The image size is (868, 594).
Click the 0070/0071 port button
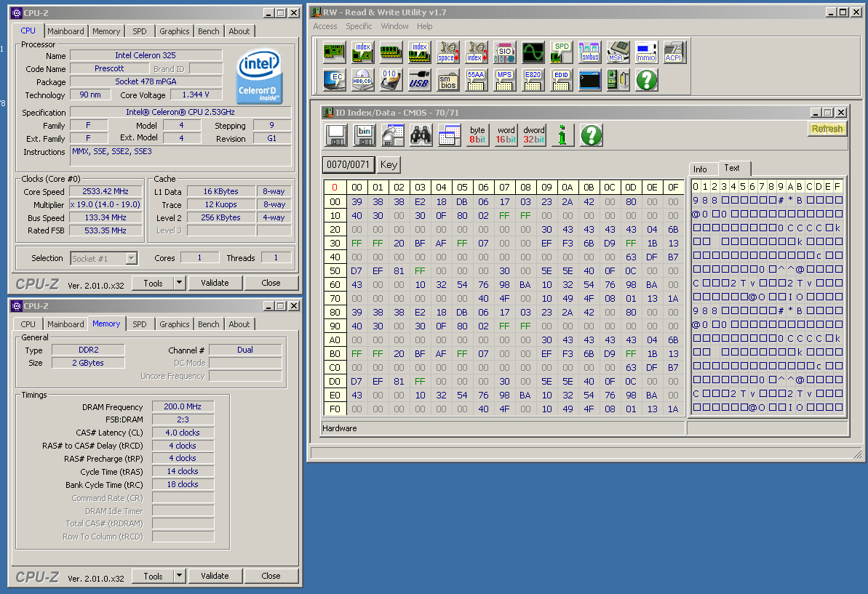pos(349,164)
